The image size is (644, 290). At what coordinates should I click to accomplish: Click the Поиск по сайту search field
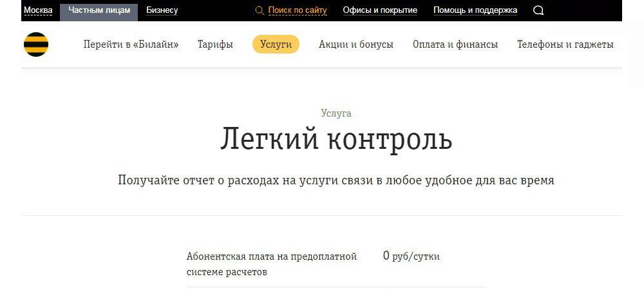pos(297,10)
